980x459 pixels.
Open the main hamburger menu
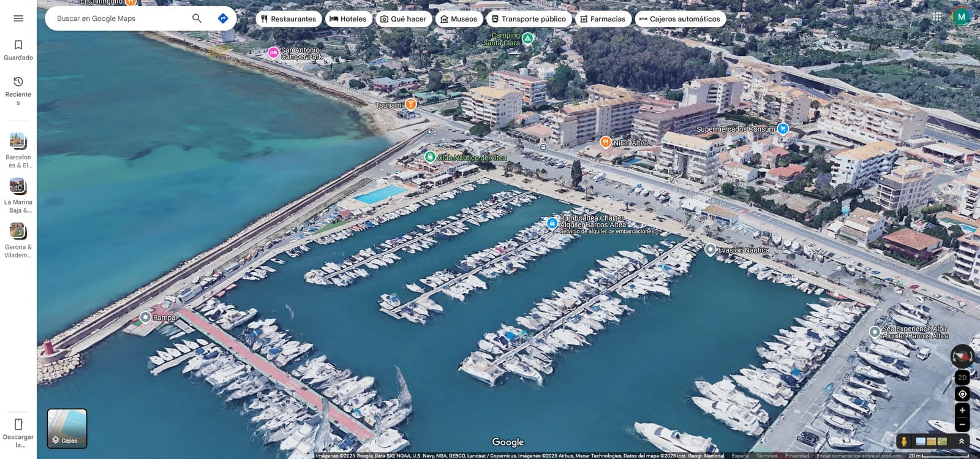tap(18, 18)
